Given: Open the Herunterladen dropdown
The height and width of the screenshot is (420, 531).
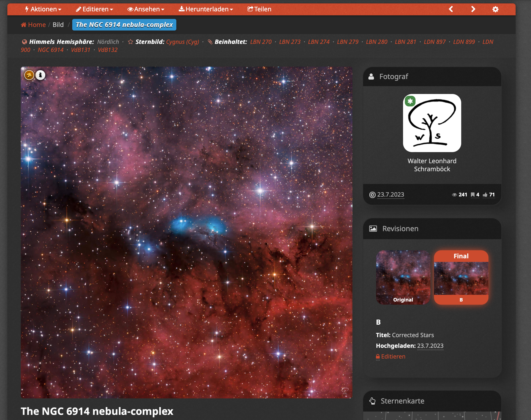Looking at the screenshot, I should 206,9.
